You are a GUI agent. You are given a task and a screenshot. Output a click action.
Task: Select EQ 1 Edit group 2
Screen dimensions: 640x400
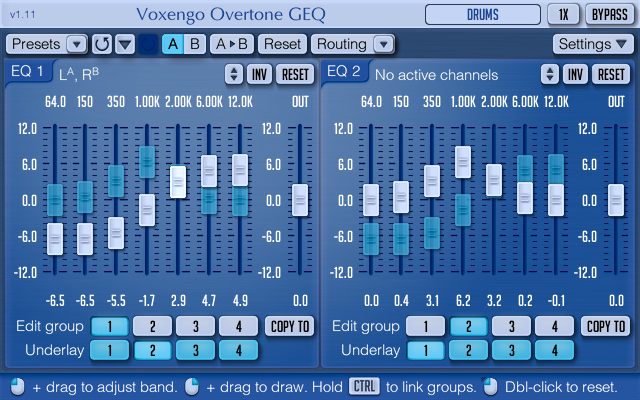click(153, 326)
